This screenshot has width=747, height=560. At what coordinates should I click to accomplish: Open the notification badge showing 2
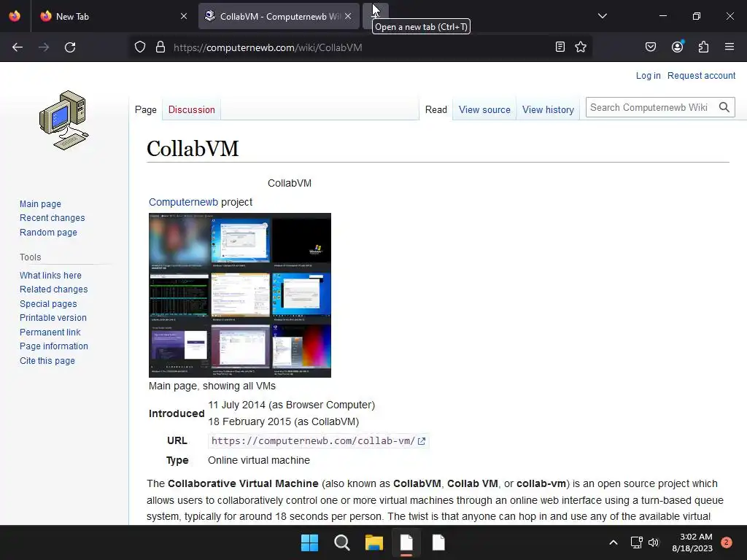pos(727,542)
